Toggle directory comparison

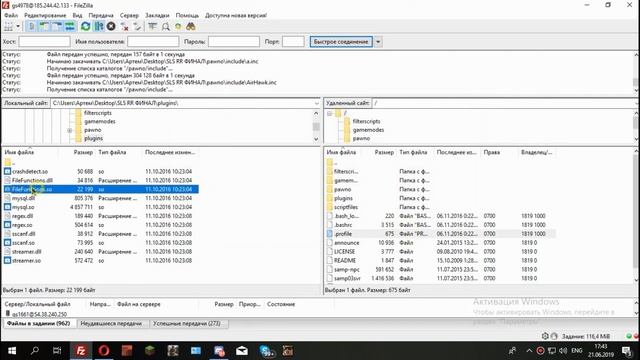pyautogui.click(x=165, y=27)
